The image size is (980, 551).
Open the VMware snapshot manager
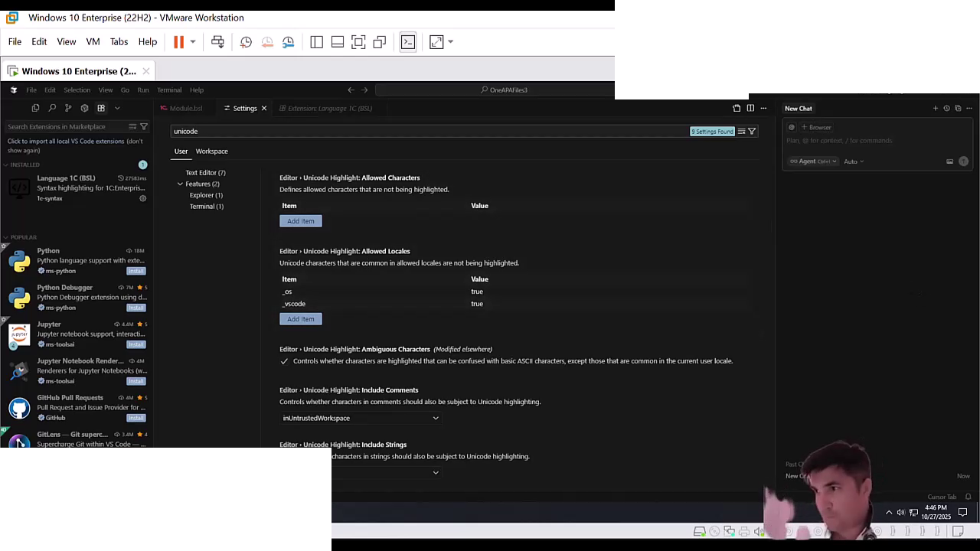pos(288,42)
